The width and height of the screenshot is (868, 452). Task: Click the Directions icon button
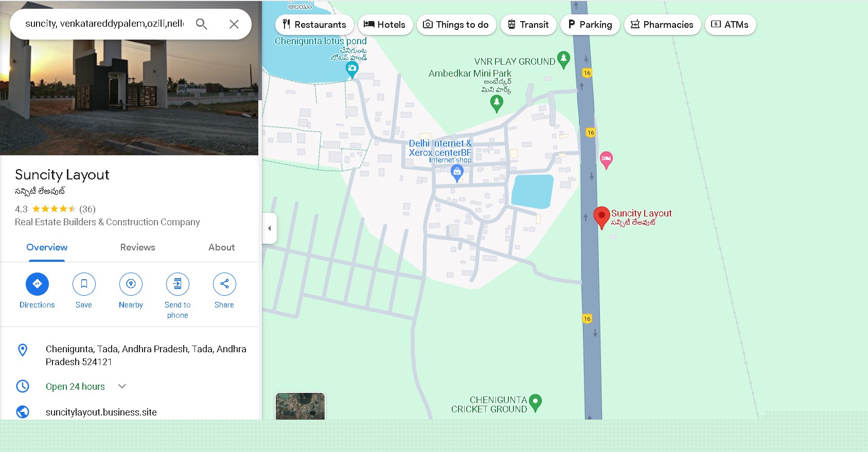coord(37,284)
